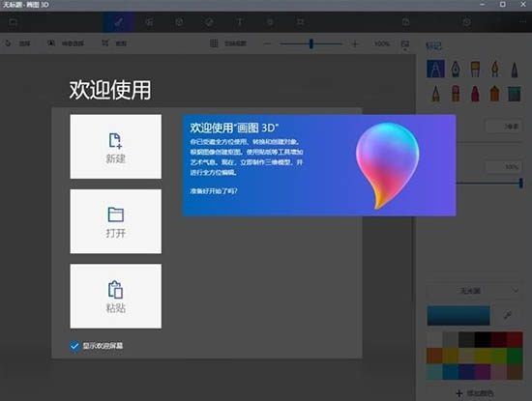
Task: Select the Calligraphy pen brush
Action: (456, 69)
